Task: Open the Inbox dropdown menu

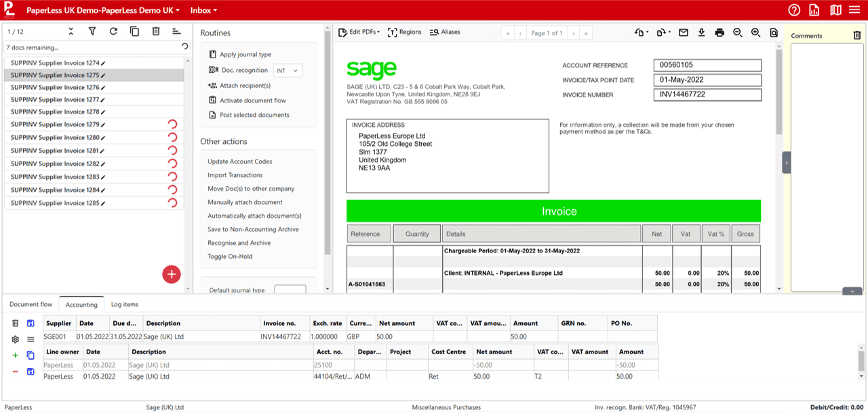Action: [x=204, y=10]
